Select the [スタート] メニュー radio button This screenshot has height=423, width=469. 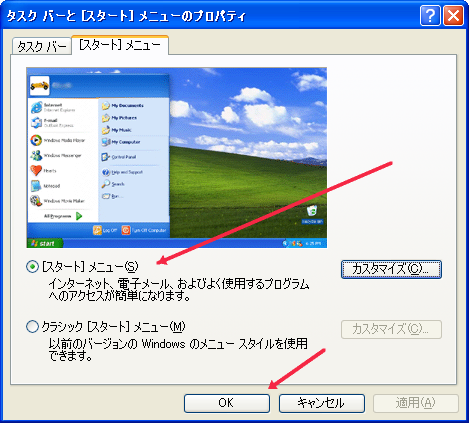(x=32, y=267)
